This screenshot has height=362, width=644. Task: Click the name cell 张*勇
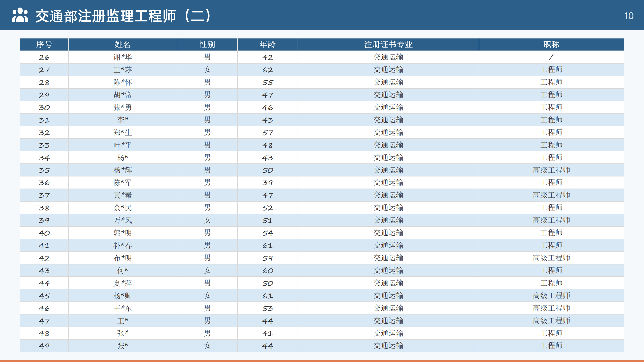tap(123, 107)
